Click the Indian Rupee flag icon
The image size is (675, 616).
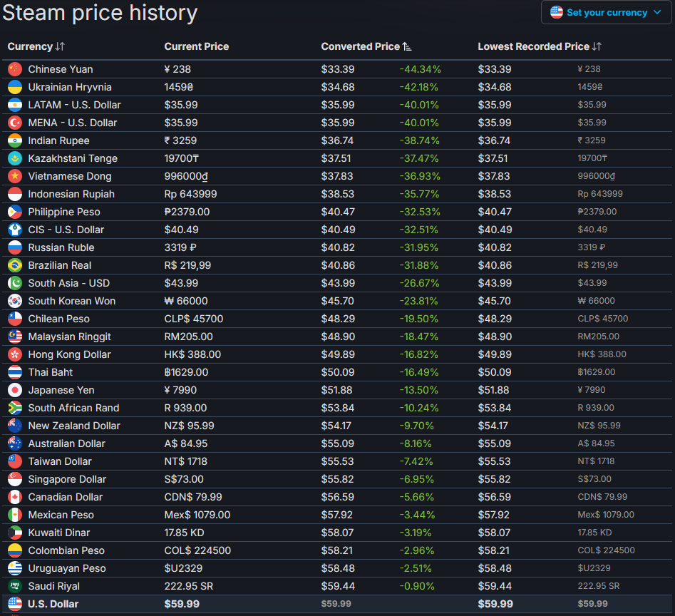click(x=15, y=140)
